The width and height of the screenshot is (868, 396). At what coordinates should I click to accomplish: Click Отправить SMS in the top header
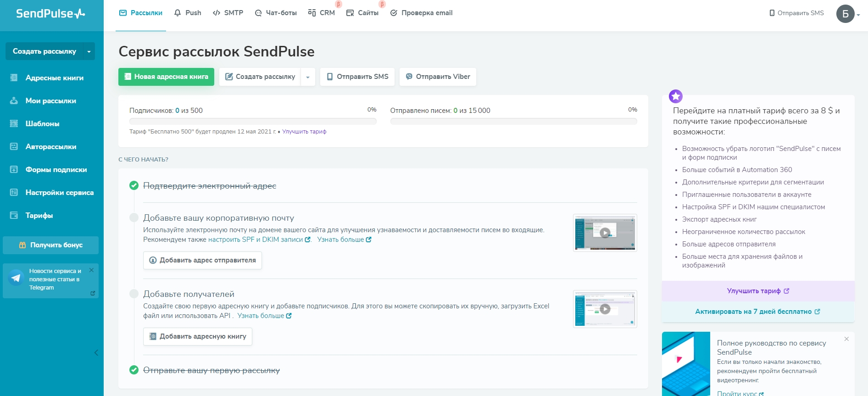pyautogui.click(x=796, y=13)
